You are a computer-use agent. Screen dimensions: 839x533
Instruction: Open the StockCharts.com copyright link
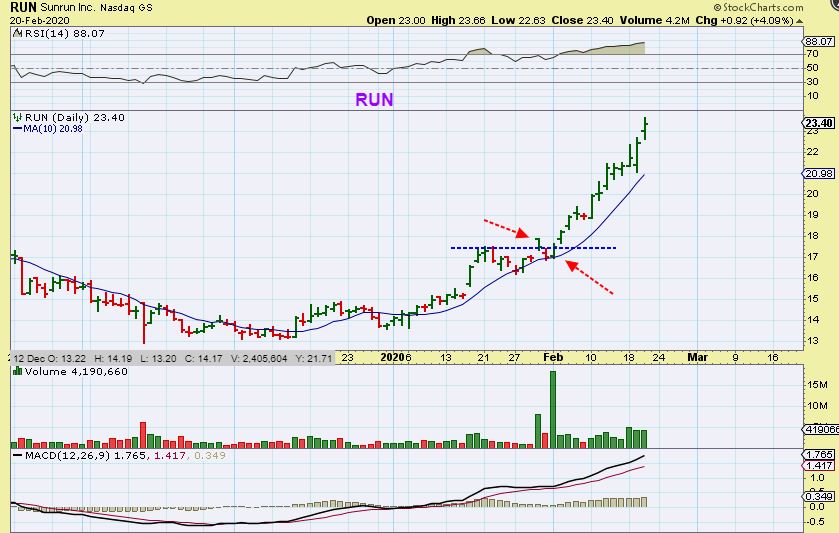(x=759, y=7)
